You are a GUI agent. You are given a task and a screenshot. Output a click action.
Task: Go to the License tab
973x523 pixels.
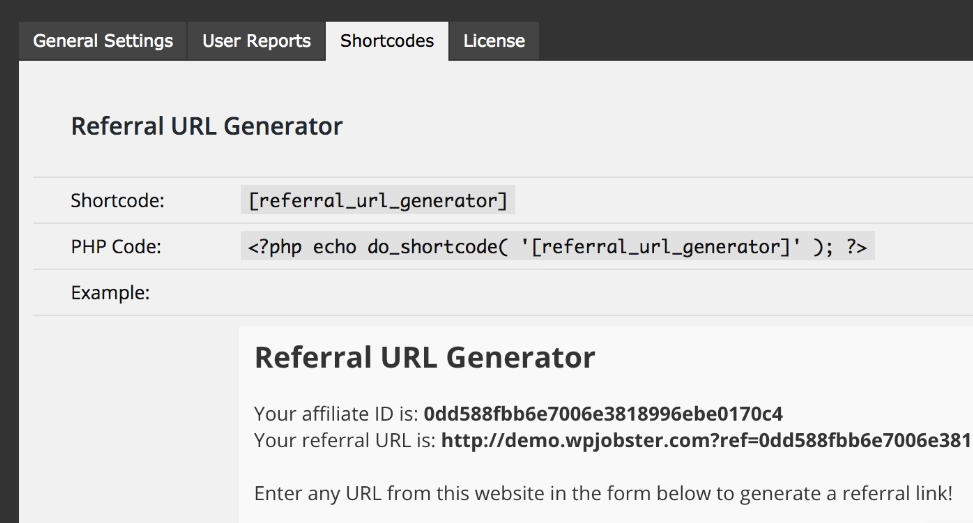pyautogui.click(x=493, y=41)
